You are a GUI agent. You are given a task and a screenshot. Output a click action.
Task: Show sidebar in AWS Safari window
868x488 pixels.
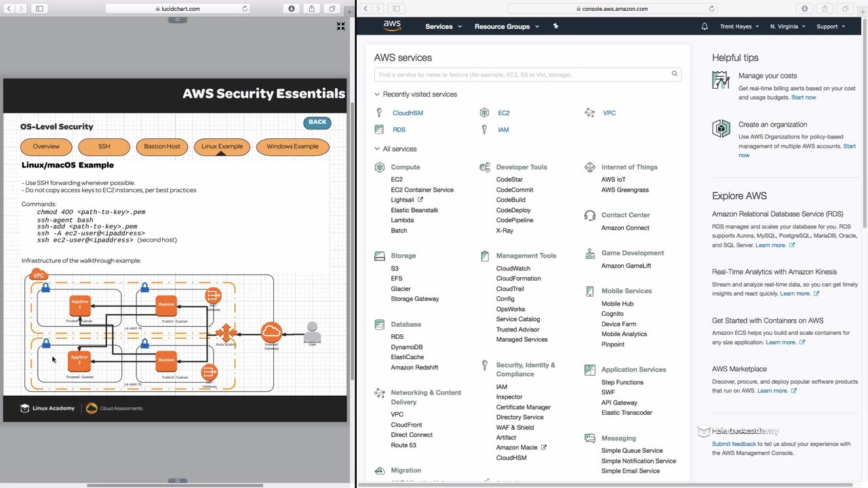coord(396,9)
